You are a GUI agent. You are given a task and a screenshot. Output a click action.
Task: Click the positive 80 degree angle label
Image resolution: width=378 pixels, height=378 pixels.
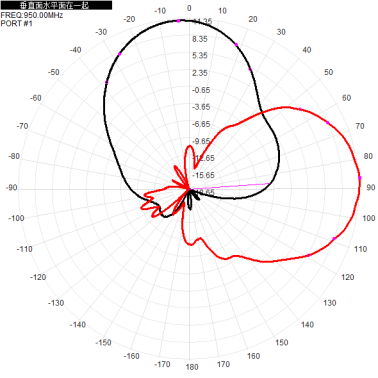368,156
